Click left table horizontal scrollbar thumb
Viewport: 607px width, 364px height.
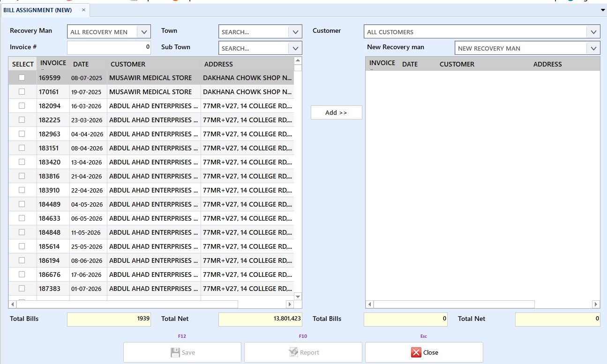click(127, 305)
